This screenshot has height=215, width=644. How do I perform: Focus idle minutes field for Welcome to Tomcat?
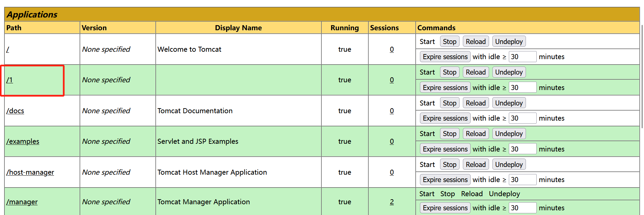click(x=523, y=57)
